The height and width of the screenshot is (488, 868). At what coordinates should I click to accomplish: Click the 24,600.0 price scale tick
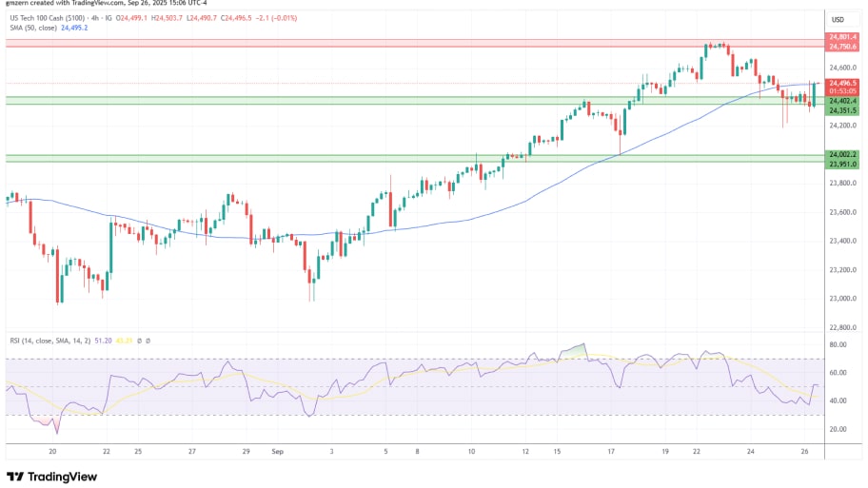[843, 68]
